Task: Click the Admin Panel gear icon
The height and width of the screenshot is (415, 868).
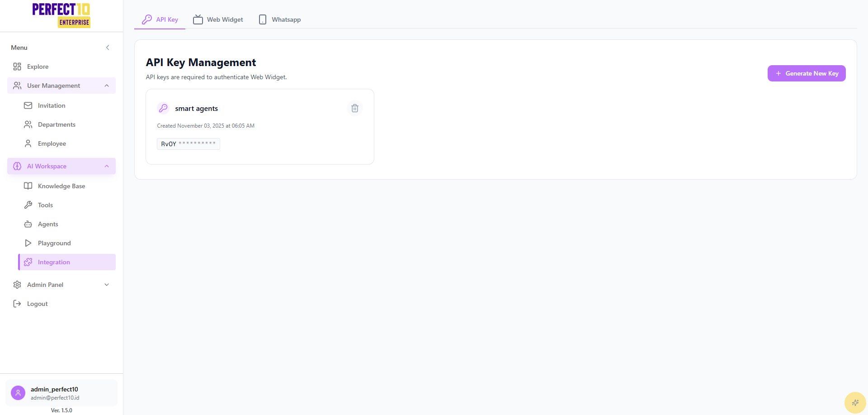Action: pyautogui.click(x=17, y=285)
